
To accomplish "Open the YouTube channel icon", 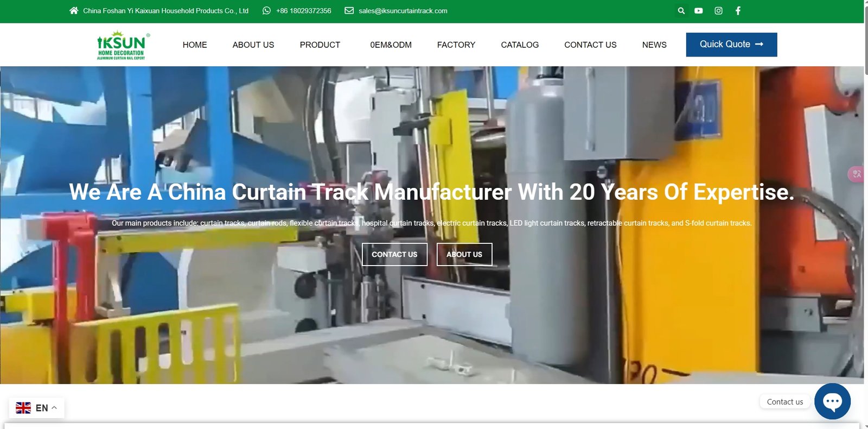I will point(699,11).
